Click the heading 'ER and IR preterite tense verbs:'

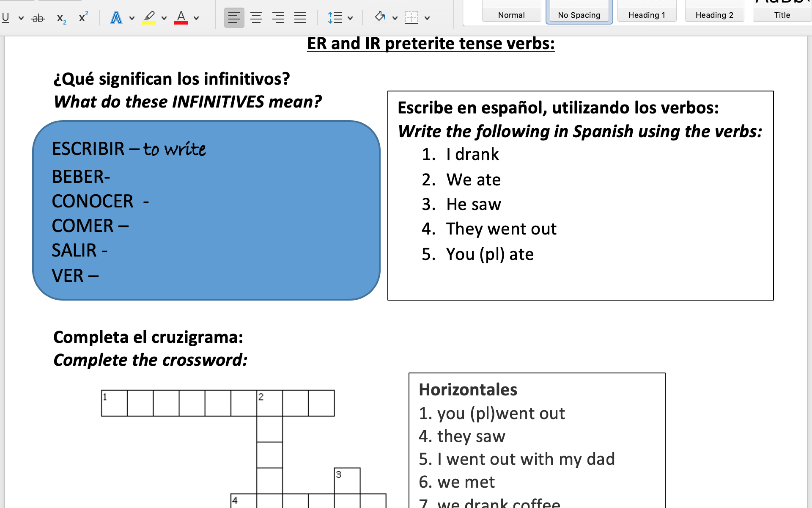point(431,44)
